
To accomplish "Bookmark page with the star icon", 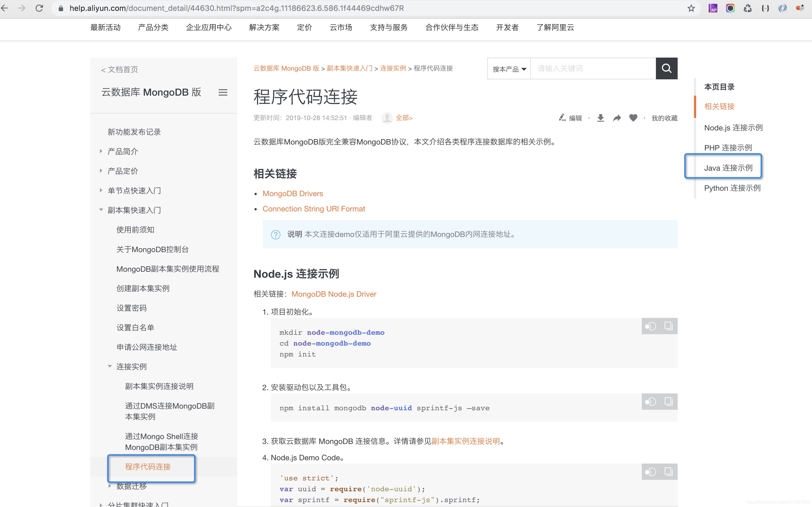I will pyautogui.click(x=691, y=8).
